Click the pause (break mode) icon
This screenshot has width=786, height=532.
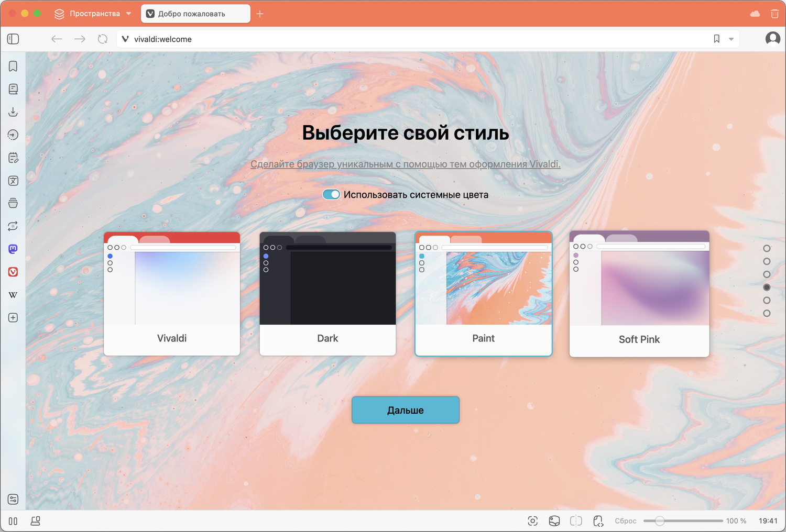coord(13,521)
